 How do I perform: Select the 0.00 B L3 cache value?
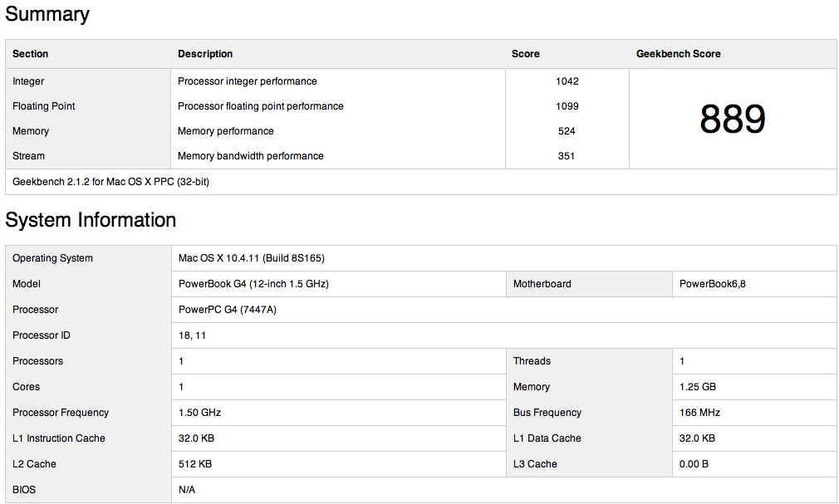click(x=694, y=464)
